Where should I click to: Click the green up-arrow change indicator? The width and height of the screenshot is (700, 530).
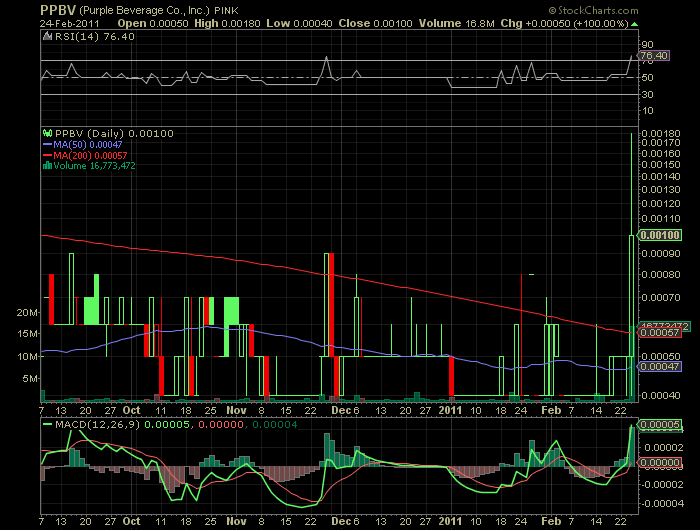[634, 24]
